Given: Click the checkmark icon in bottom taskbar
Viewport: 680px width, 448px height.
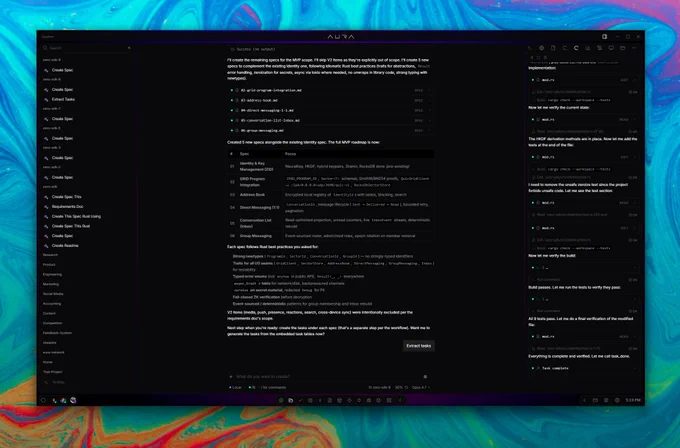Looking at the screenshot, I should coord(300,400).
